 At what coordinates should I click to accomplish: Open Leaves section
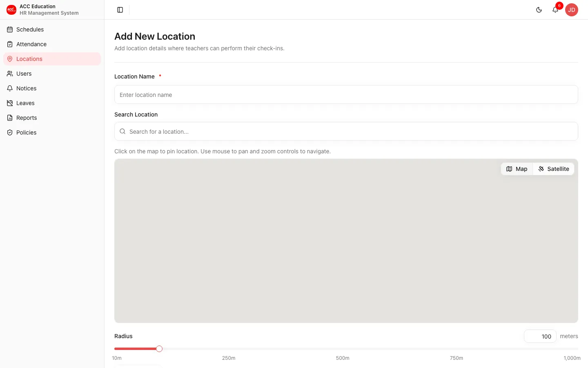(52, 103)
